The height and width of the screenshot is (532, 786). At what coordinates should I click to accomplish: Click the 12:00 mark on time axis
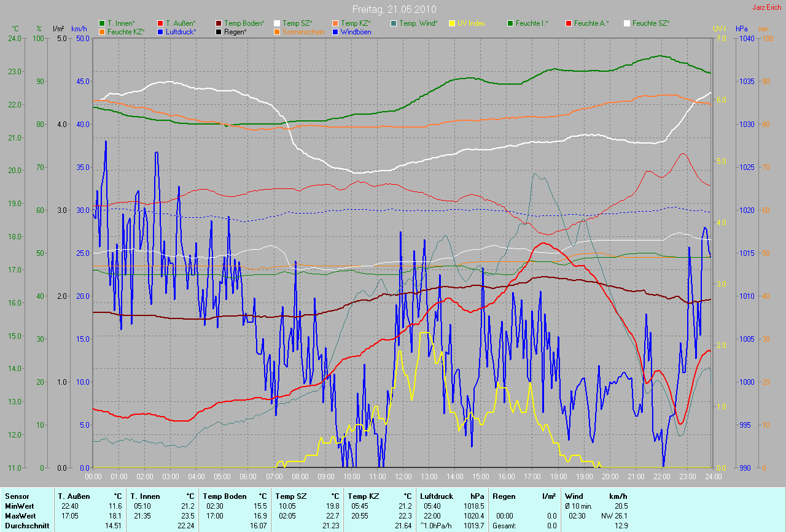[403, 476]
